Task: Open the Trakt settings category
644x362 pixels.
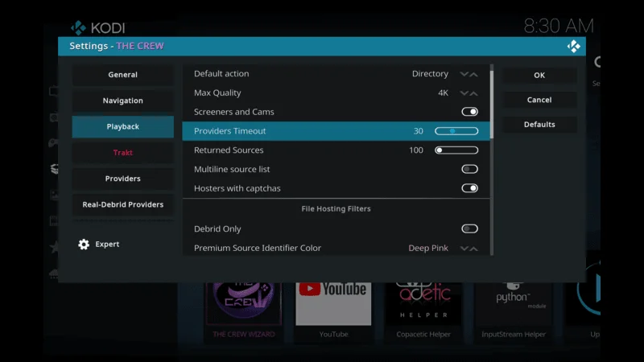Action: 122,153
